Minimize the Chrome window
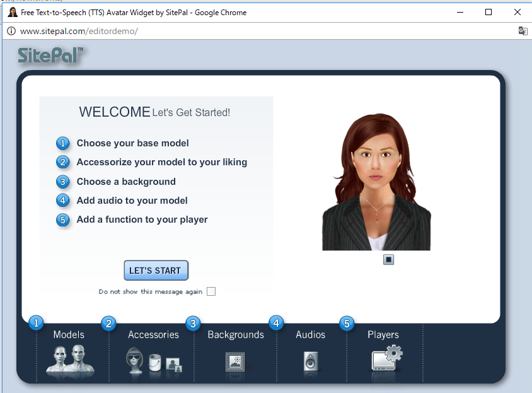 [x=460, y=12]
